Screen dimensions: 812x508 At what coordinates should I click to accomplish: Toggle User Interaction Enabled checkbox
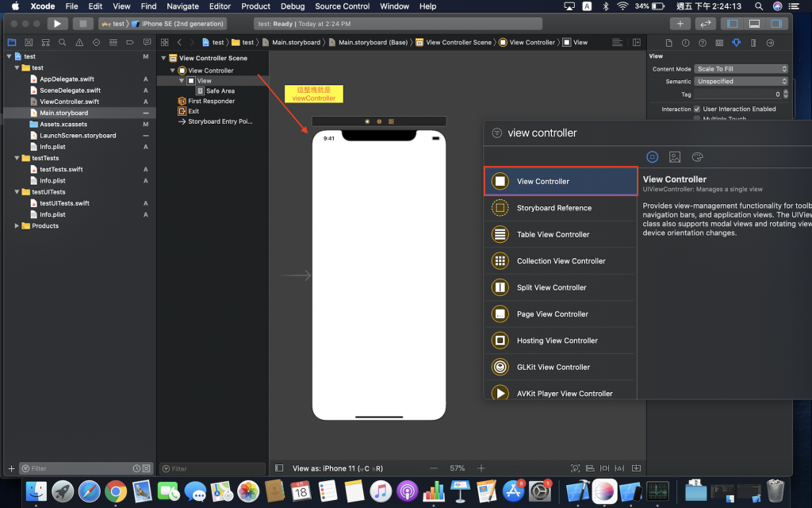697,109
